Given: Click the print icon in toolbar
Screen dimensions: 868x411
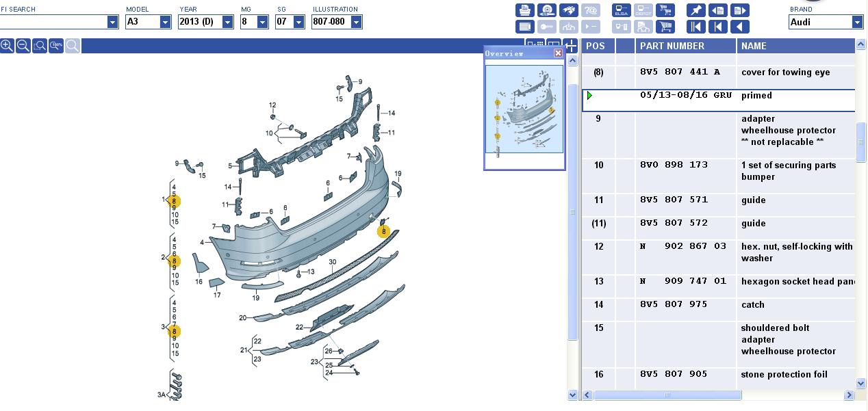Looking at the screenshot, I should (525, 10).
